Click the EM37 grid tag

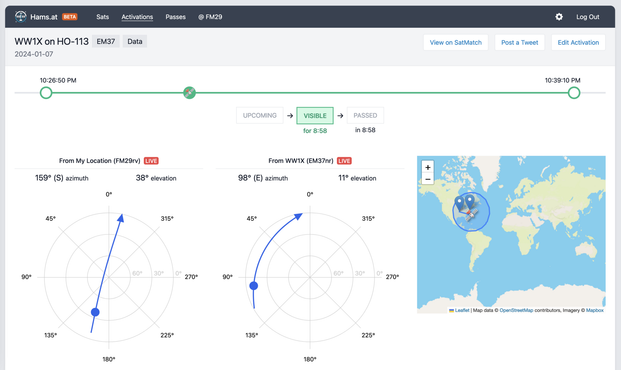pyautogui.click(x=106, y=41)
